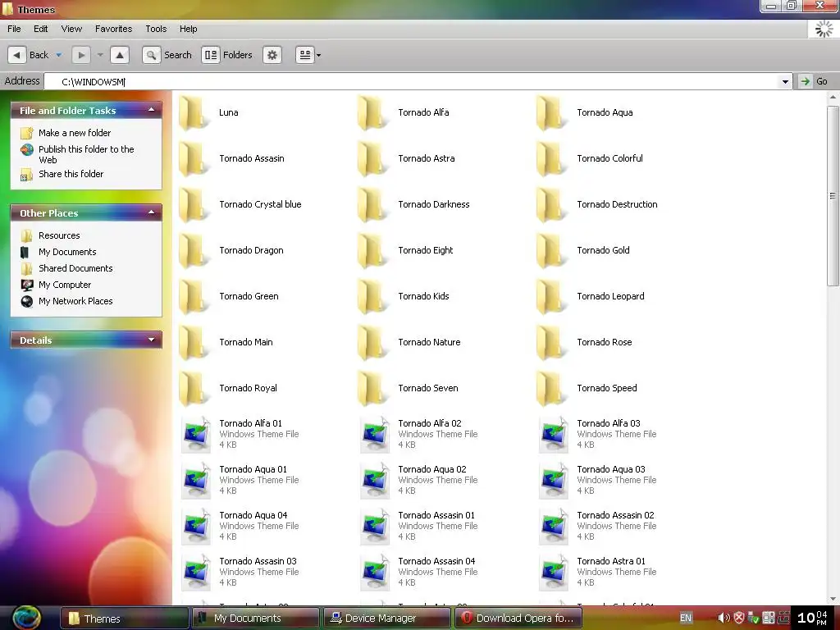Open the View menu
The image size is (840, 630).
pyautogui.click(x=71, y=29)
